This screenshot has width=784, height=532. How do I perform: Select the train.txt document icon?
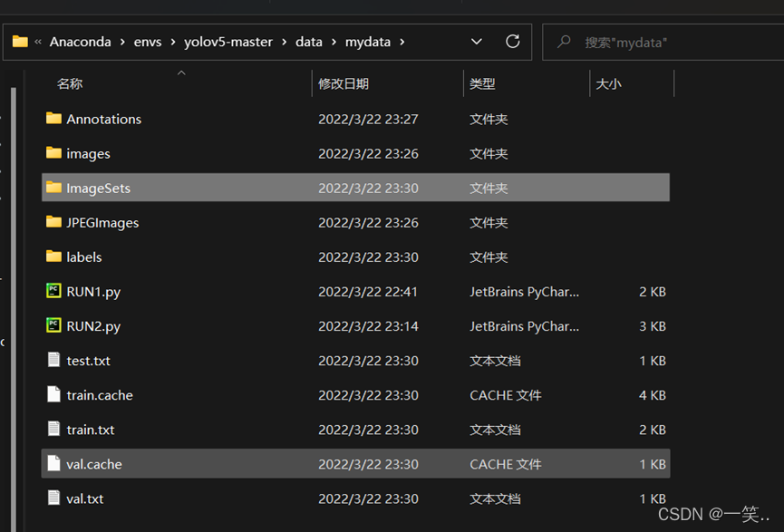[x=53, y=429]
